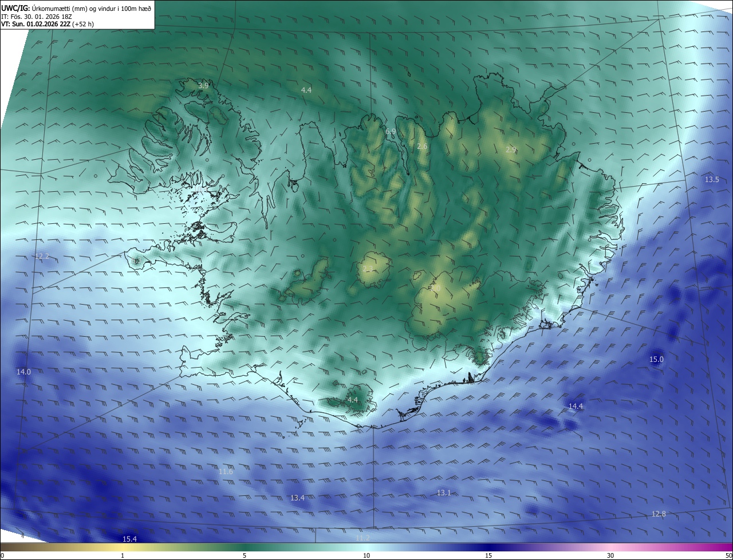Click the legend tick label 0
Viewport: 733px width, 560px height.
point(2,555)
